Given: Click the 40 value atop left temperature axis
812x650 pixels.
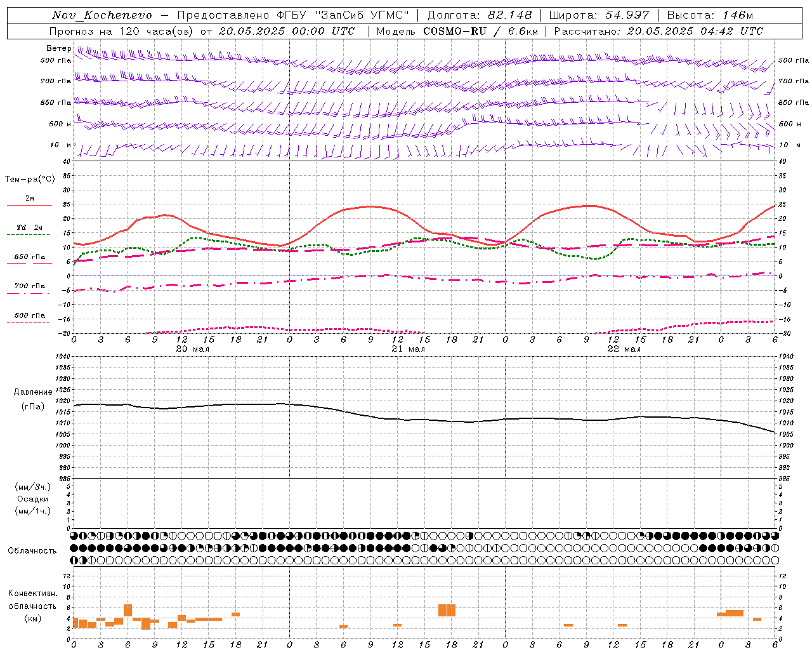Looking at the screenshot, I should coord(67,162).
